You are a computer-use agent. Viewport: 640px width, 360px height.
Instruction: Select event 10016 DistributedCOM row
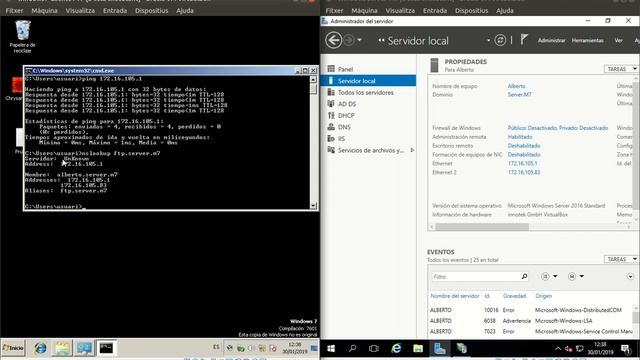pos(531,310)
